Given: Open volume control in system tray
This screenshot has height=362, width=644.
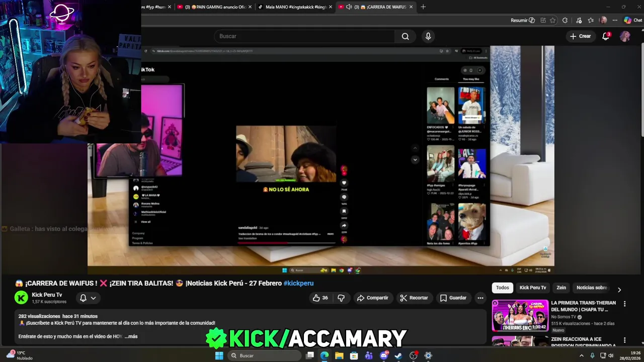Looking at the screenshot, I should [611, 355].
